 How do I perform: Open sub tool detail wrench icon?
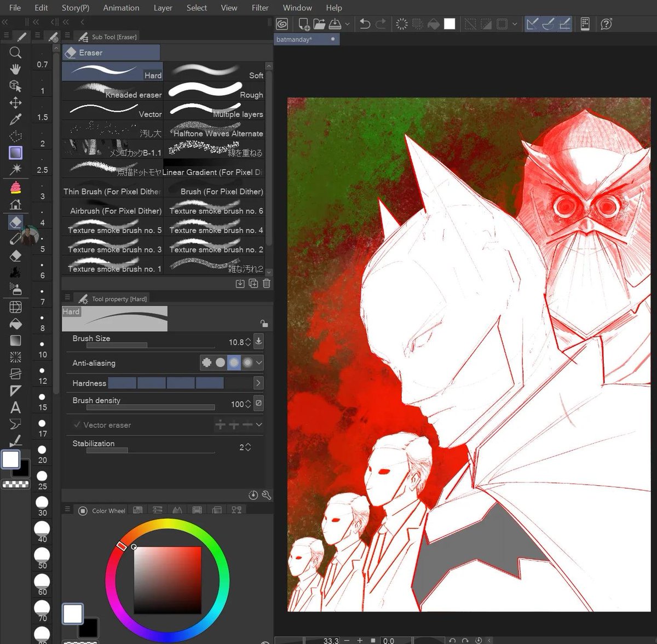[x=267, y=495]
